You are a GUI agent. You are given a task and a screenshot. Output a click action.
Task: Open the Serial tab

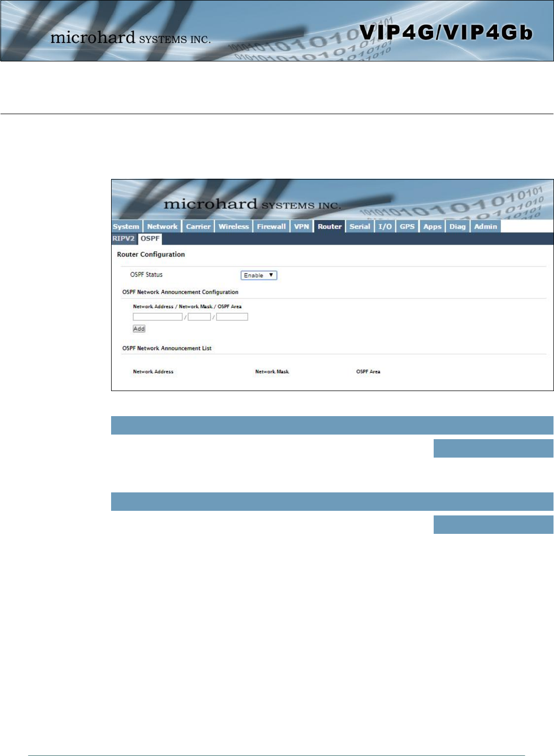coord(360,226)
